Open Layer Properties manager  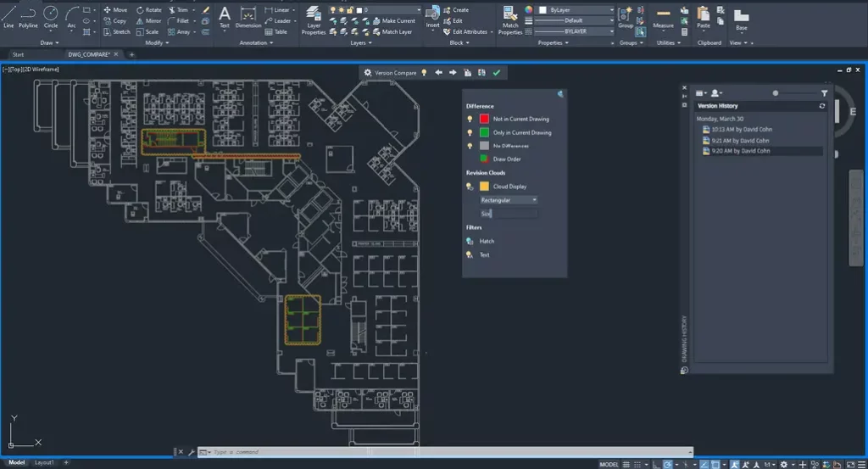(314, 20)
